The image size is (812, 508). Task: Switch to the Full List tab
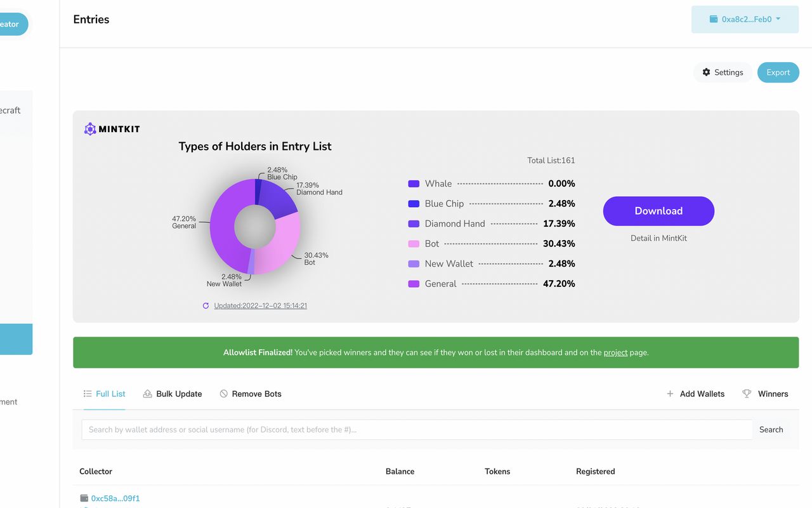coord(105,394)
